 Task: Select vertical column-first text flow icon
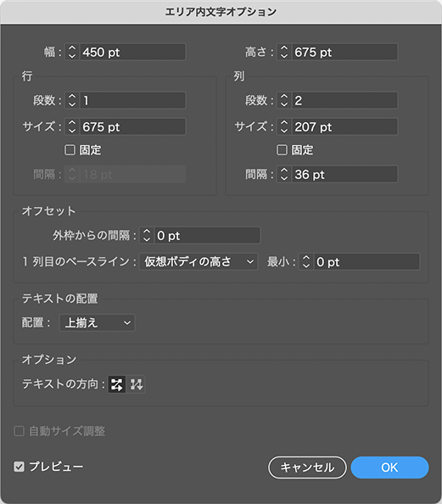pyautogui.click(x=136, y=384)
